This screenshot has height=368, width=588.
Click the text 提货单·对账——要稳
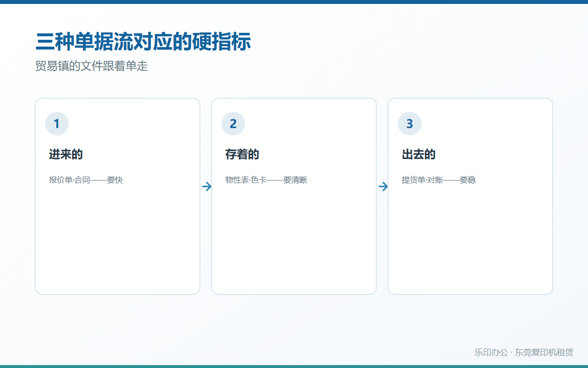coord(439,180)
